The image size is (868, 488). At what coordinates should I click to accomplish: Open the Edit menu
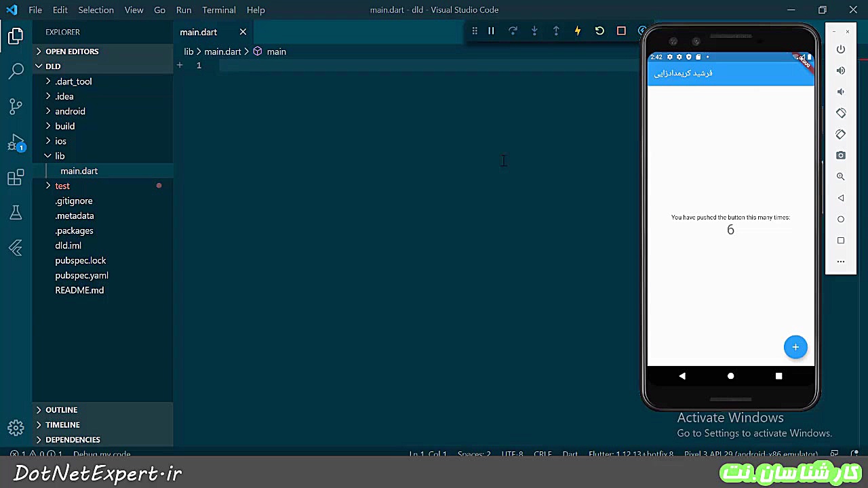click(x=60, y=9)
